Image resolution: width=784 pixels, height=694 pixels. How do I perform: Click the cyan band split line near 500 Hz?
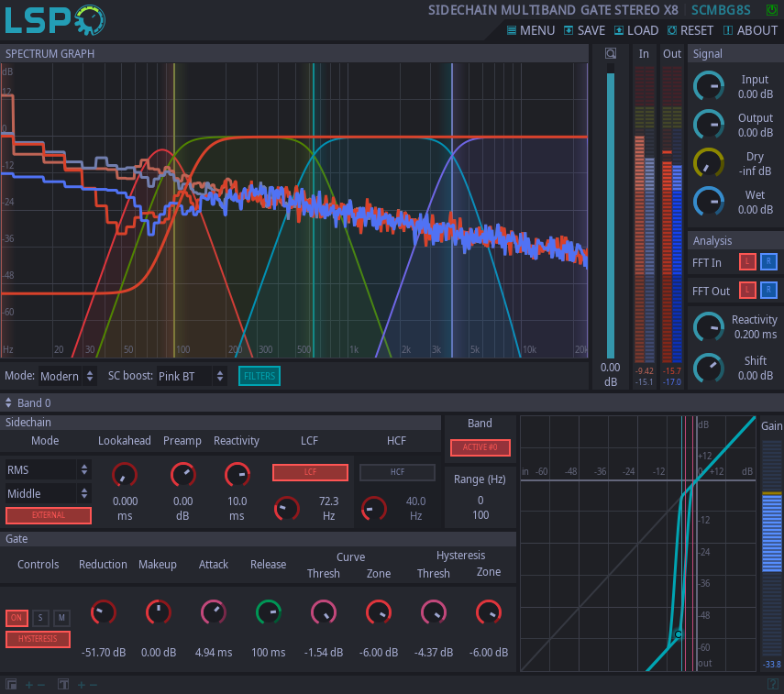click(314, 210)
